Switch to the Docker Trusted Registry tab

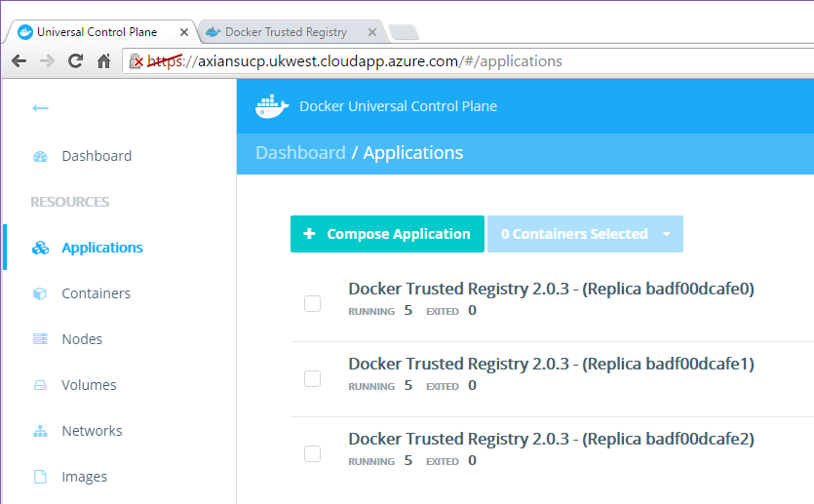pos(285,32)
